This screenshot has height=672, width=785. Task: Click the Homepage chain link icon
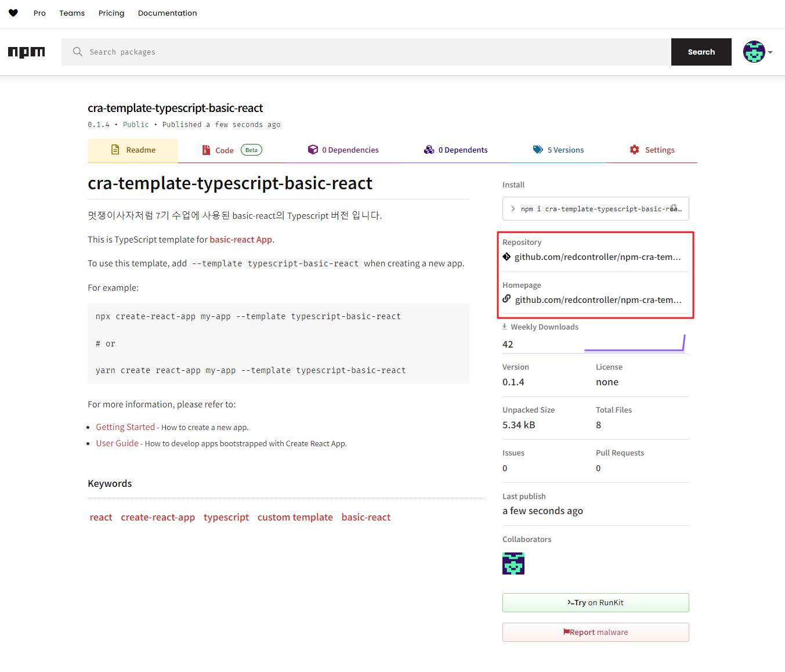(x=507, y=299)
